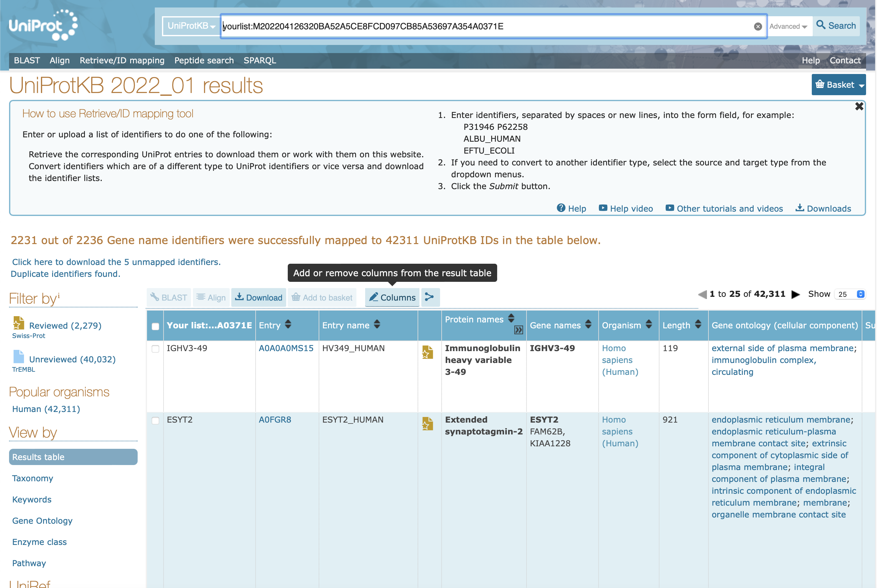This screenshot has width=877, height=588.
Task: Select the IGHV3-49 row checkbox
Action: (155, 349)
